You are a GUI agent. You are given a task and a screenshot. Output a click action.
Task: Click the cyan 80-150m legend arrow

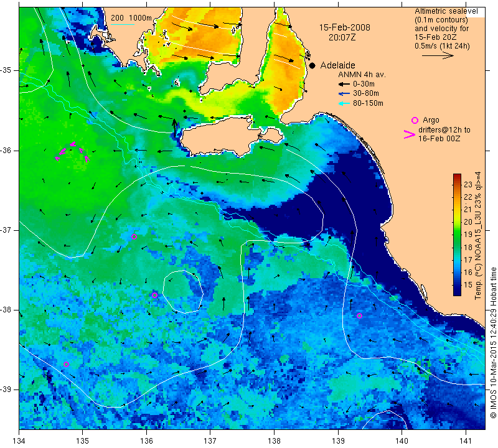pyautogui.click(x=344, y=103)
